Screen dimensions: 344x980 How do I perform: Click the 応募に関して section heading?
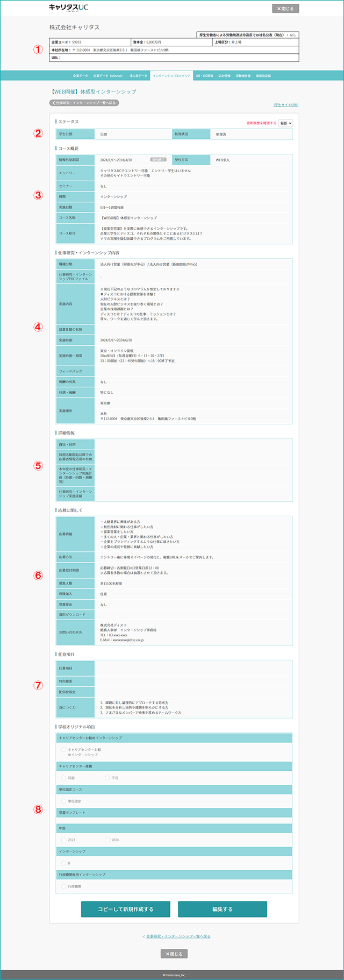70,510
